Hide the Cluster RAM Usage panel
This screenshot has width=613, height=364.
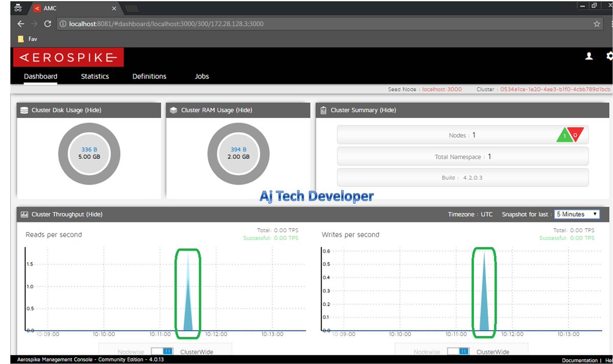pos(244,110)
